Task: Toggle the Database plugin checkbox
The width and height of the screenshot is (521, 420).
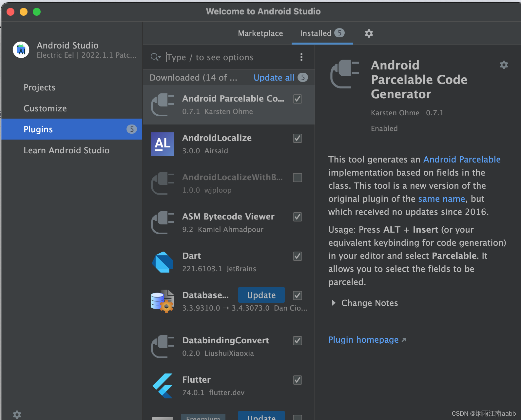Action: pyautogui.click(x=298, y=296)
